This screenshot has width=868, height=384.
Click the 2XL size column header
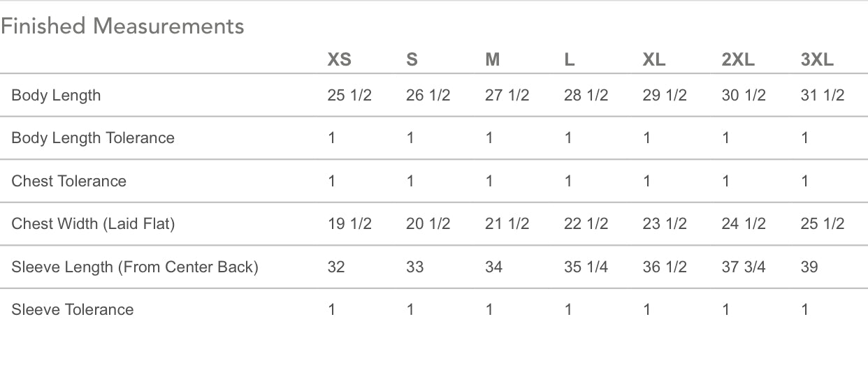pos(738,60)
